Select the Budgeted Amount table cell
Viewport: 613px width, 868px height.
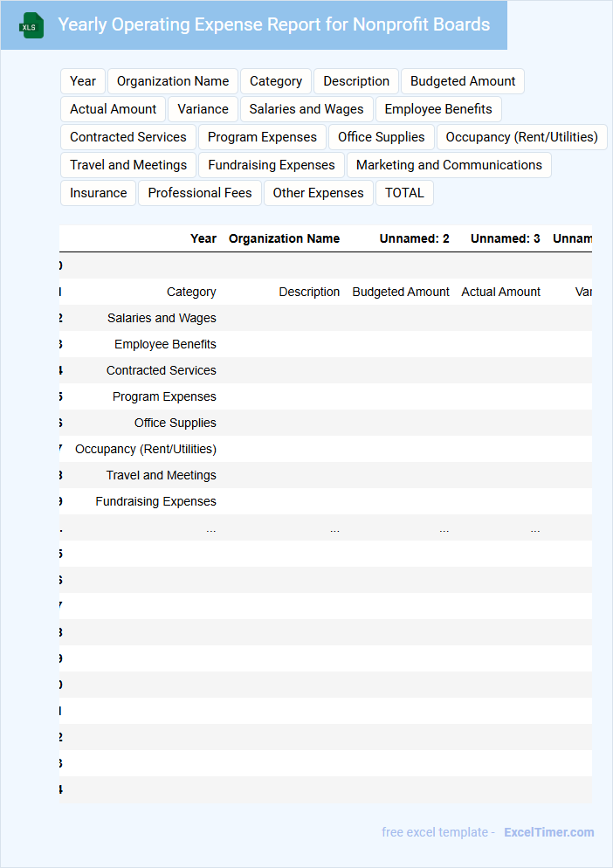point(401,292)
